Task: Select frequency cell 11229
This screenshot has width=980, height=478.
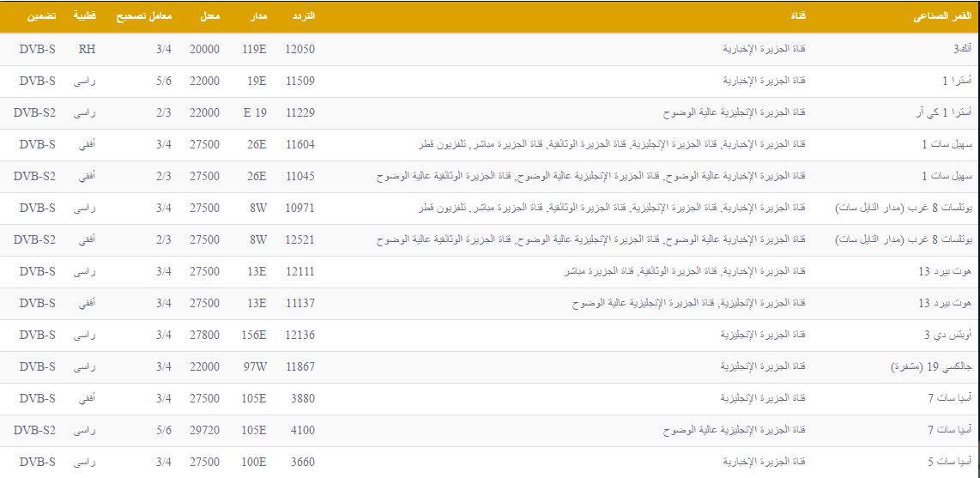Action: tap(300, 113)
